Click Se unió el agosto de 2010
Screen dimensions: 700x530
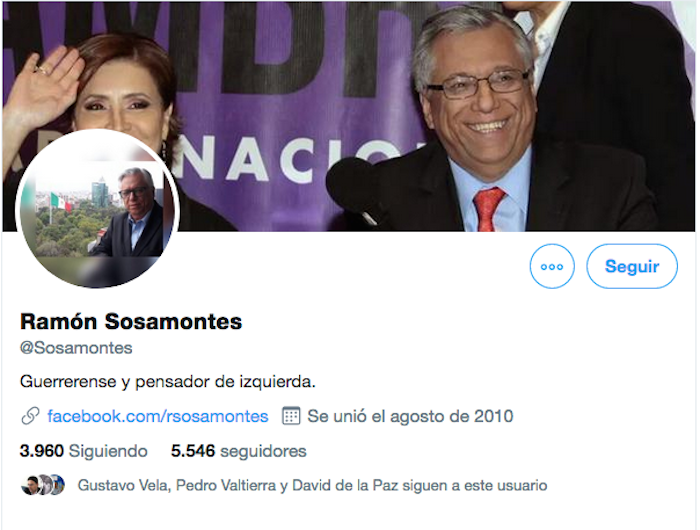(x=410, y=416)
